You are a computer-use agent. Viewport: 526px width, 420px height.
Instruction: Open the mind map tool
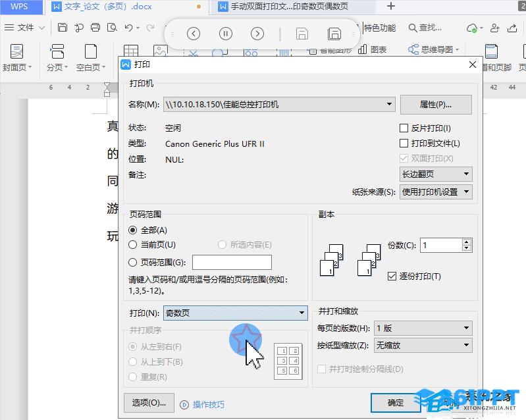pyautogui.click(x=433, y=49)
